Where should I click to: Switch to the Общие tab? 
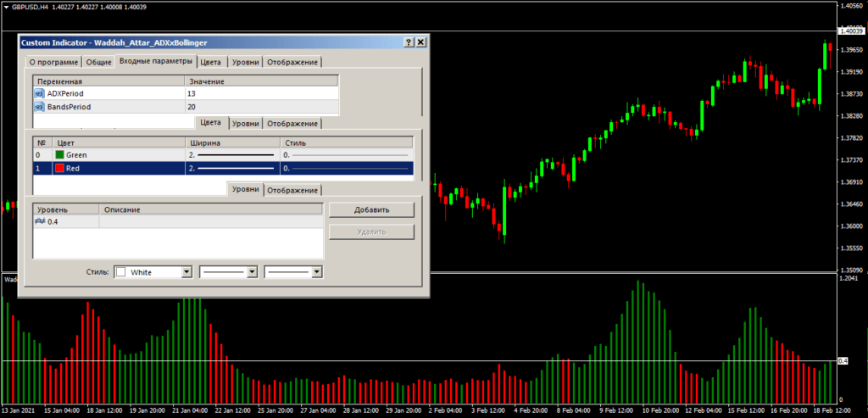[98, 62]
